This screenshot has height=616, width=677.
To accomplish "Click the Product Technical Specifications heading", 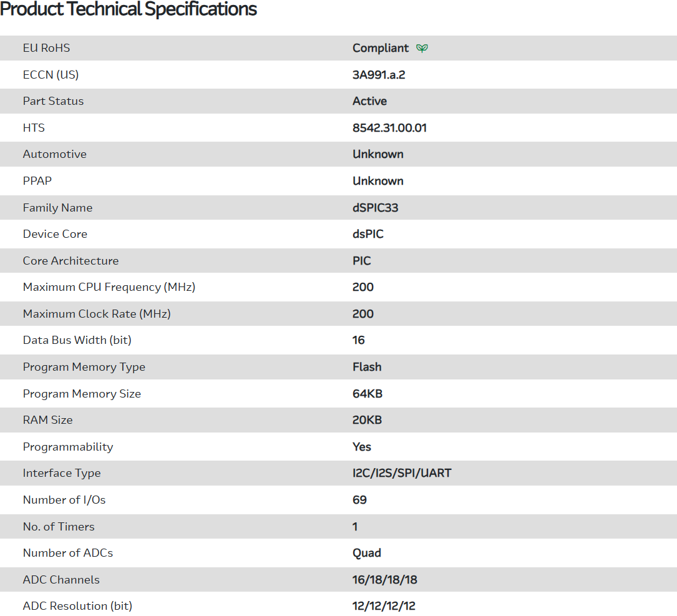I will [129, 9].
